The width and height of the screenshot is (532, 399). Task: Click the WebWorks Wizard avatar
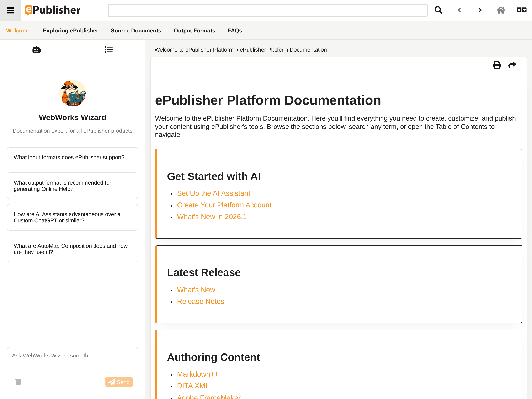pyautogui.click(x=73, y=93)
